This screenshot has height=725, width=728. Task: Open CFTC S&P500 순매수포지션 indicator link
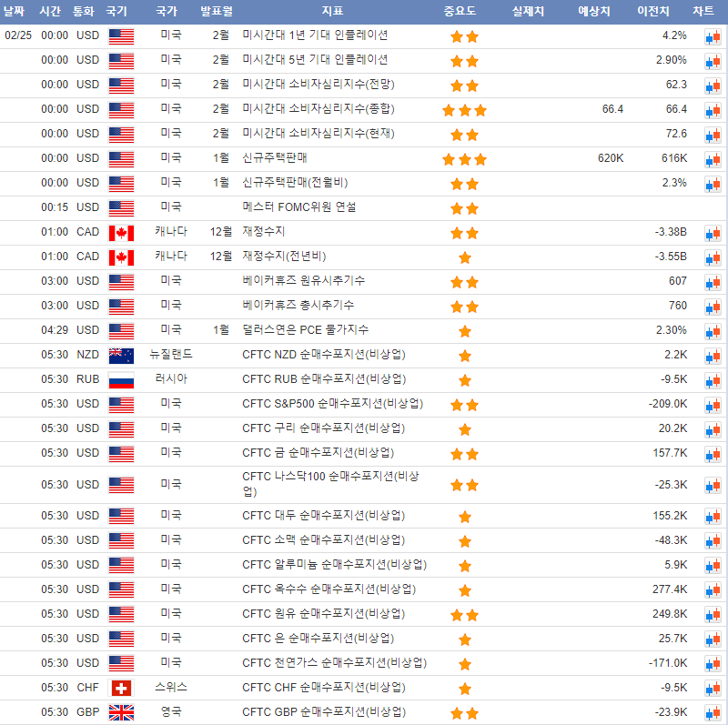(x=332, y=404)
